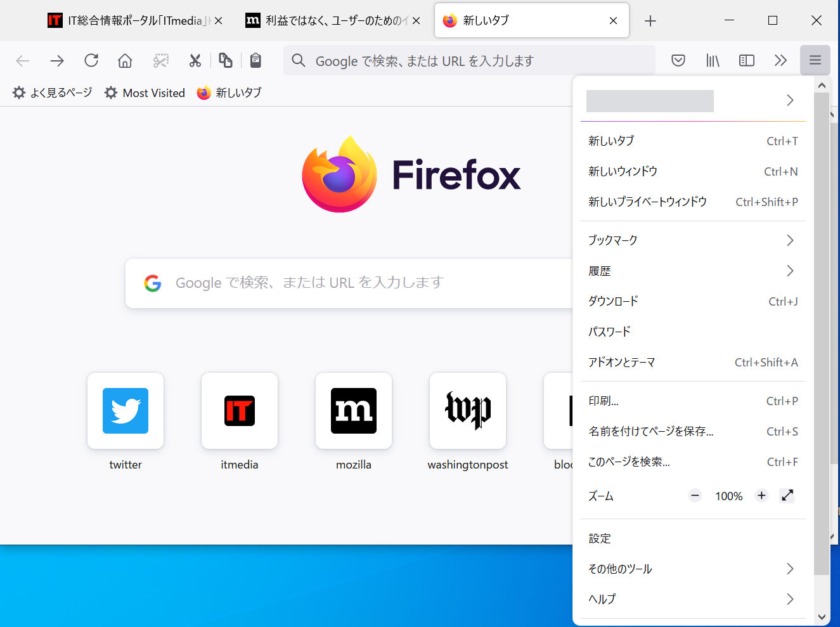Expand the ブックマーク submenu

(x=693, y=240)
